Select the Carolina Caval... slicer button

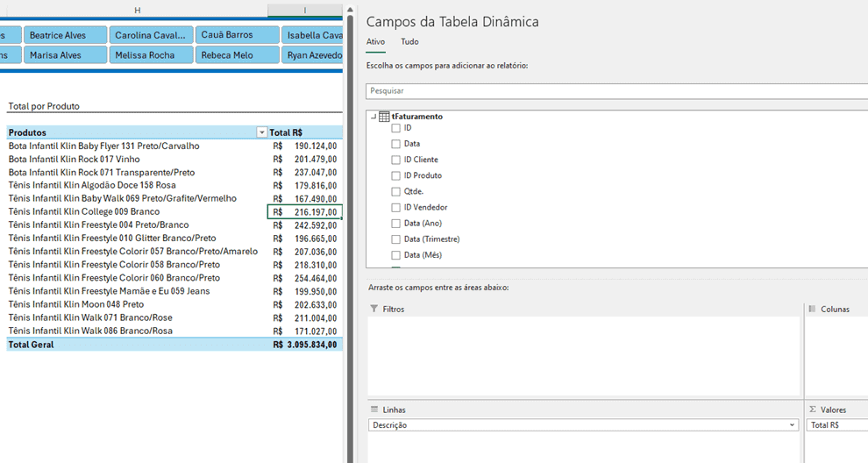point(151,35)
